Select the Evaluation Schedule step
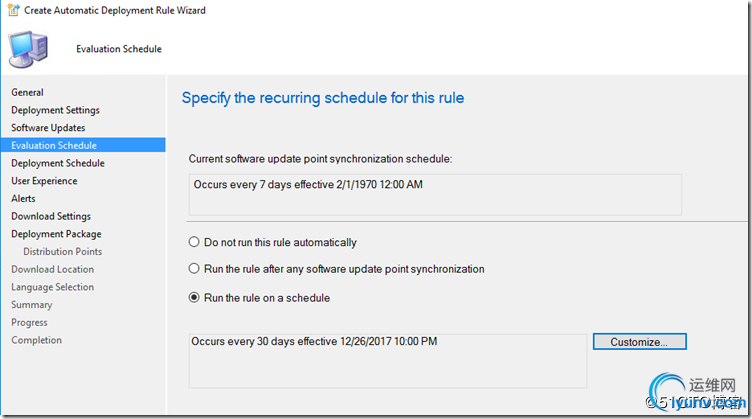This screenshot has width=752, height=419. (x=54, y=145)
